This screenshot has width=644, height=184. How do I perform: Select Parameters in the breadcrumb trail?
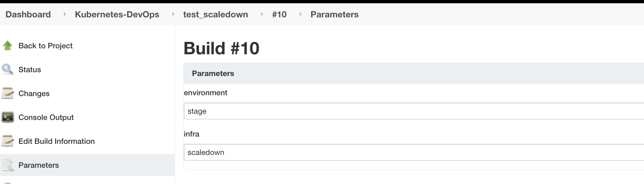pyautogui.click(x=335, y=14)
